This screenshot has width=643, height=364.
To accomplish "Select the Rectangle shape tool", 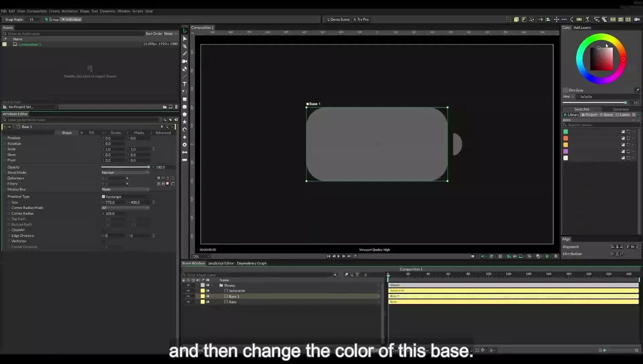I will coord(185,99).
